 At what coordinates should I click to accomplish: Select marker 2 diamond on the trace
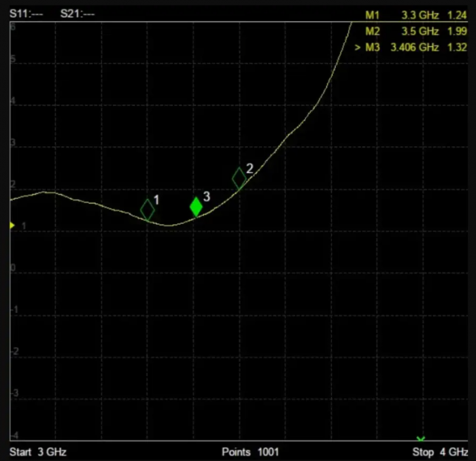(x=239, y=178)
